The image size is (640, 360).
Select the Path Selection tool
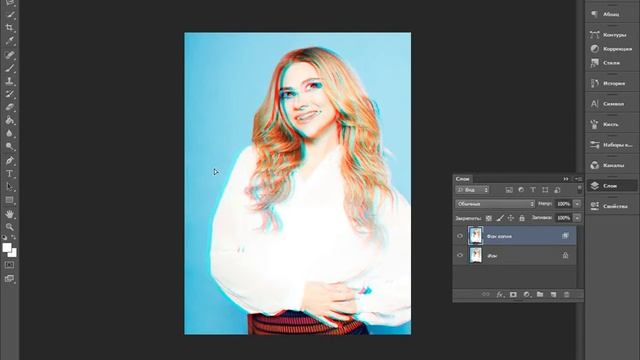coord(9,187)
